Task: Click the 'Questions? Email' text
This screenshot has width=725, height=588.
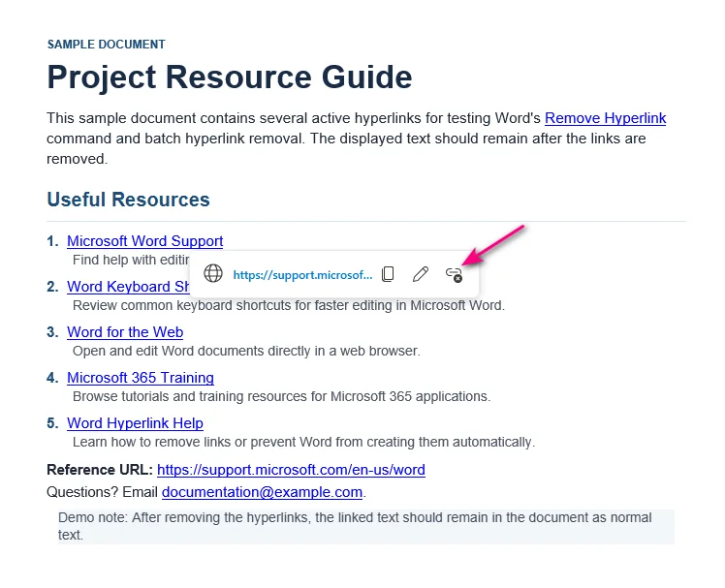Action: (102, 492)
